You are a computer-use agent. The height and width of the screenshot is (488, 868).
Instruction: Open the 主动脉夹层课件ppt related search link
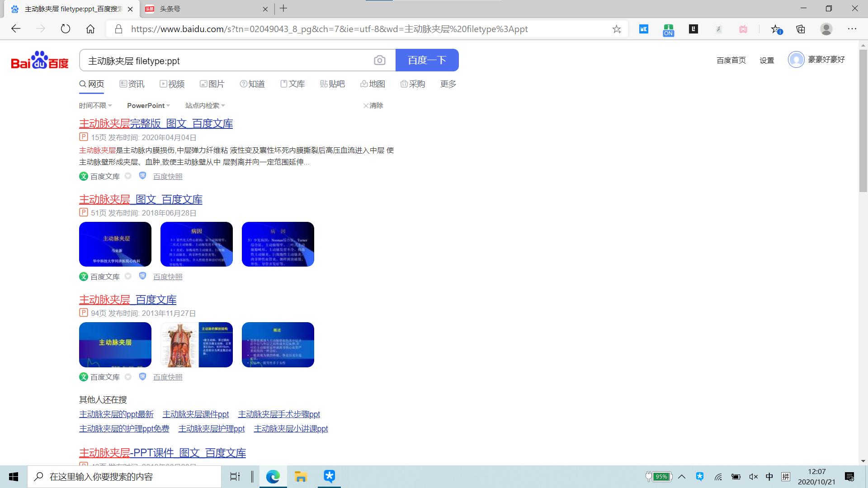(195, 414)
